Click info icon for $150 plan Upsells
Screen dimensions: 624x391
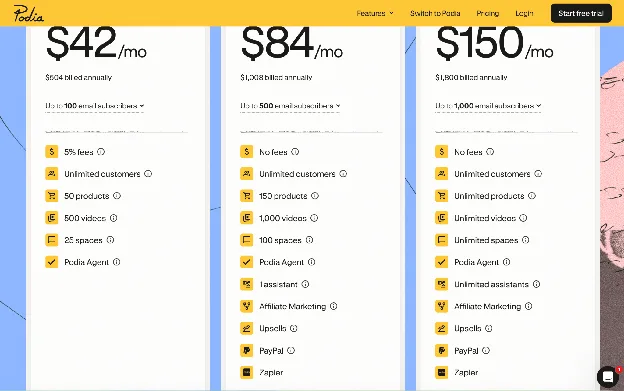(489, 328)
